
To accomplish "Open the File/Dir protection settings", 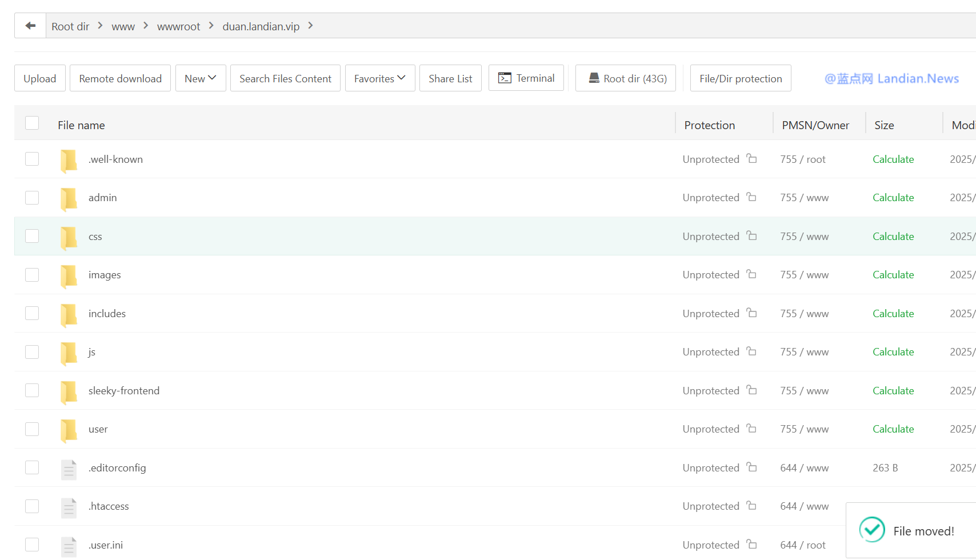I will point(741,78).
